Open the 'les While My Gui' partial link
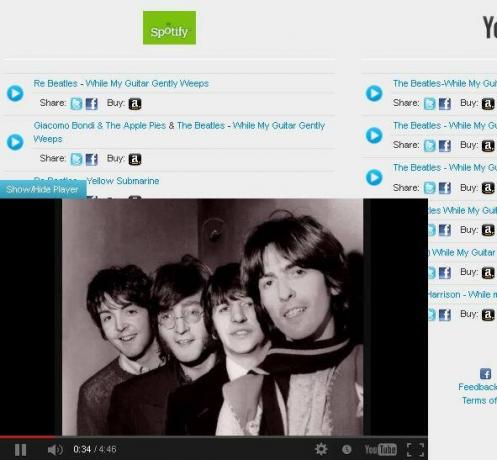Viewport: 497px width, 460px height. point(462,210)
